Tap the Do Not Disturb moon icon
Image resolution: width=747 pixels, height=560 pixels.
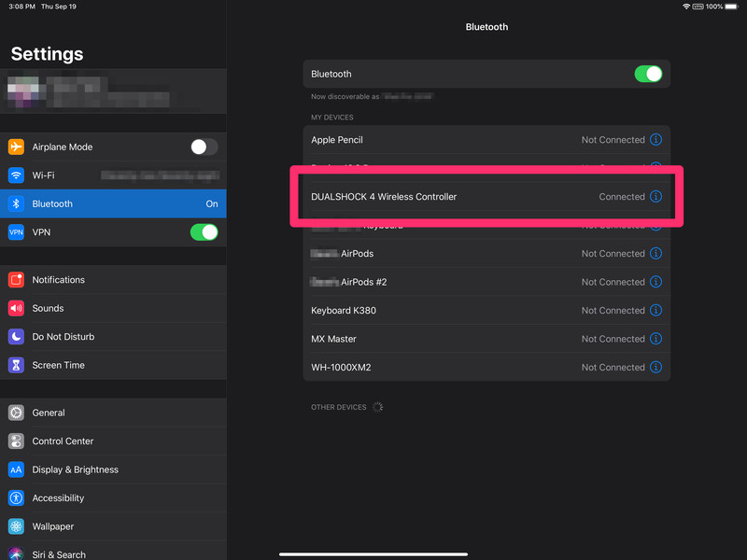point(16,337)
